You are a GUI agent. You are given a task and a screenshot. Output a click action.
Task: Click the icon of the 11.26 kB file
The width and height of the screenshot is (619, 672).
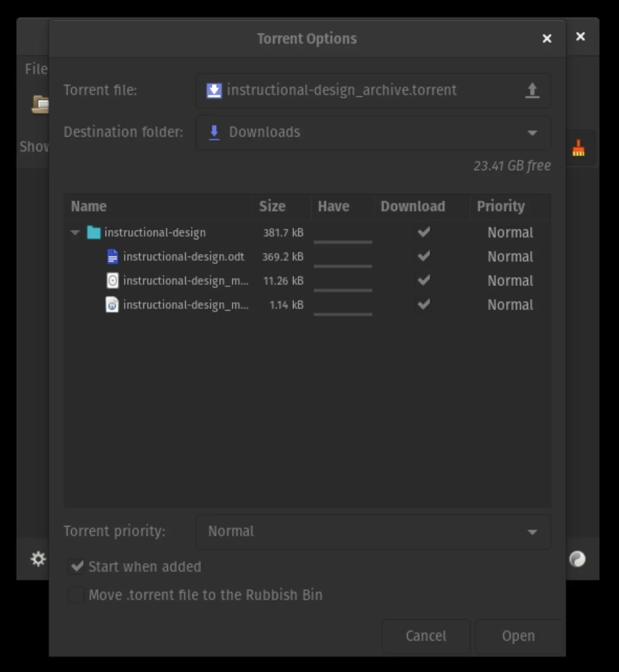coord(113,280)
